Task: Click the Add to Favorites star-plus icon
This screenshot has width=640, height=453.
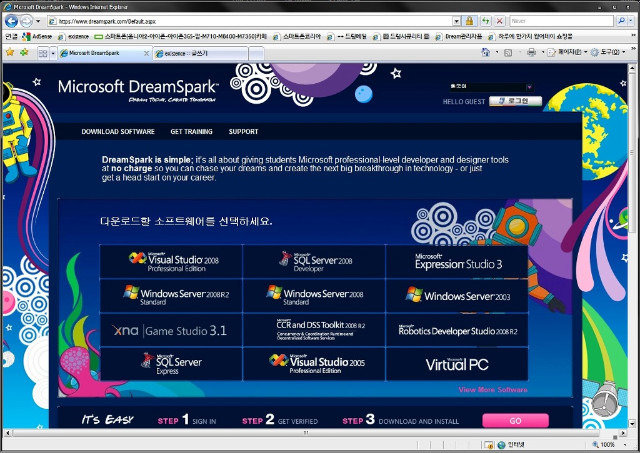Action: click(x=24, y=53)
